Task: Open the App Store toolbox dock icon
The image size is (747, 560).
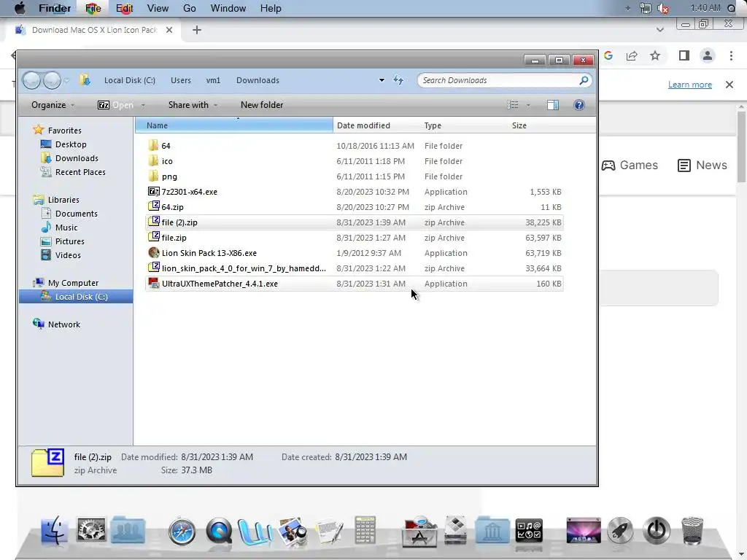Action: click(x=419, y=532)
